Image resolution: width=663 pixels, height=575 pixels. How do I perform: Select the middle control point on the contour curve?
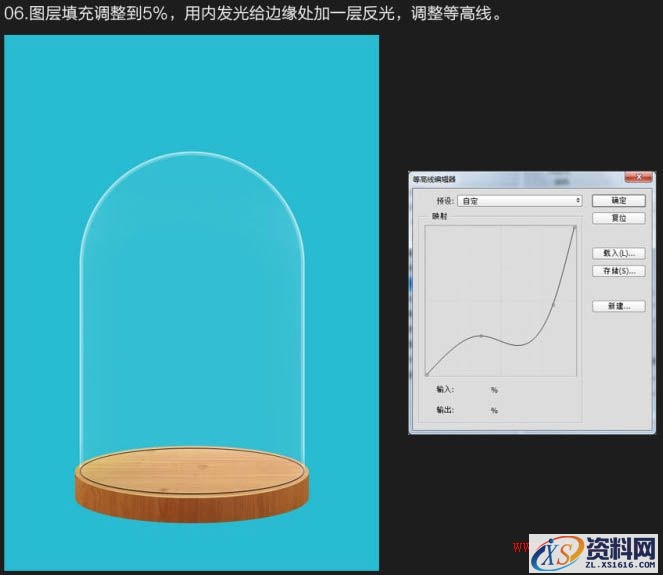pyautogui.click(x=481, y=336)
